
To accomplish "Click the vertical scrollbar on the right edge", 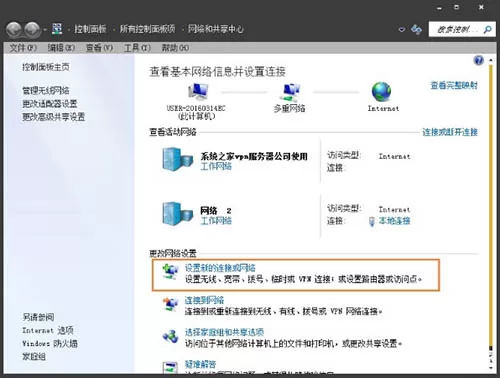I will pyautogui.click(x=490, y=207).
